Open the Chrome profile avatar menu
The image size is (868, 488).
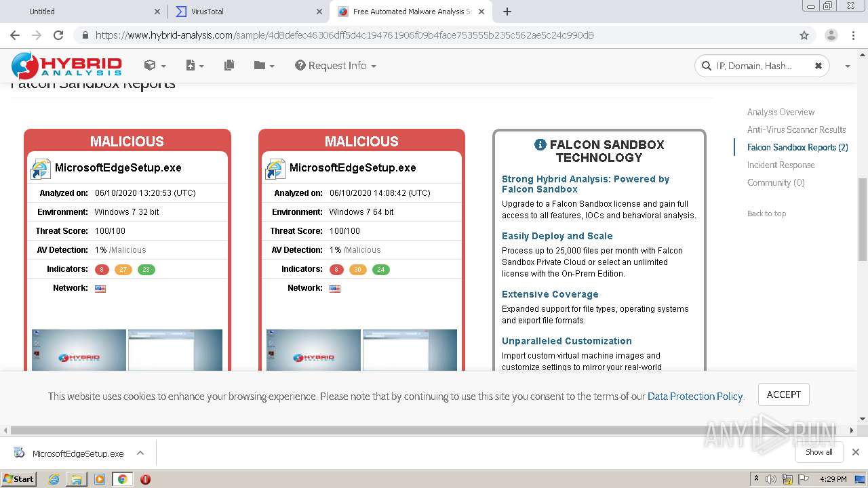[x=831, y=35]
